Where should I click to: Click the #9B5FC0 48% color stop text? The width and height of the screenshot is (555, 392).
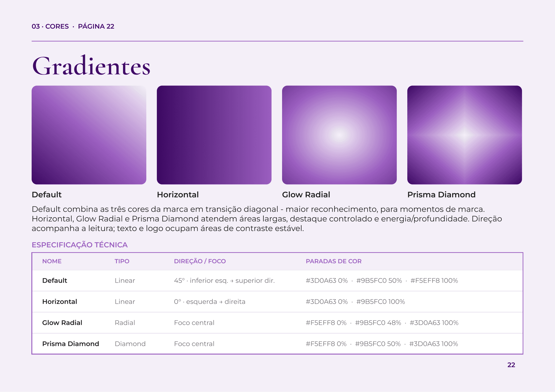(x=378, y=323)
